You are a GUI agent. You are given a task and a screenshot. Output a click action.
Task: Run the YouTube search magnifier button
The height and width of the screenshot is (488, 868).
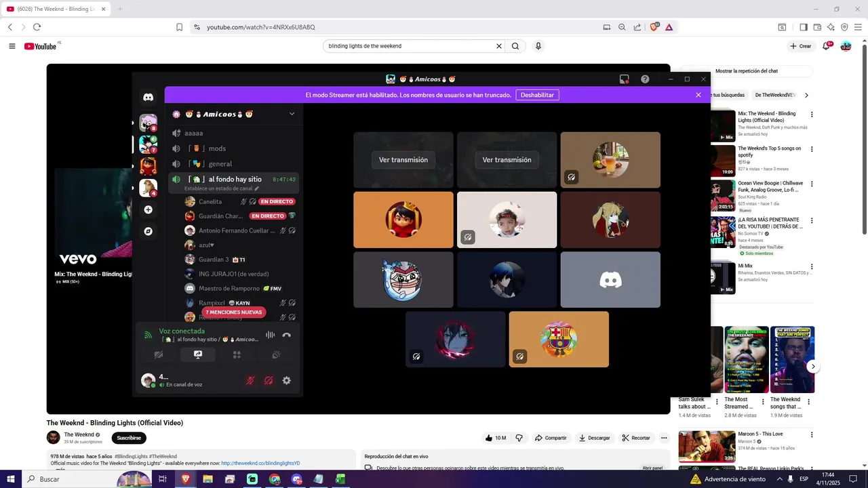pyautogui.click(x=515, y=46)
